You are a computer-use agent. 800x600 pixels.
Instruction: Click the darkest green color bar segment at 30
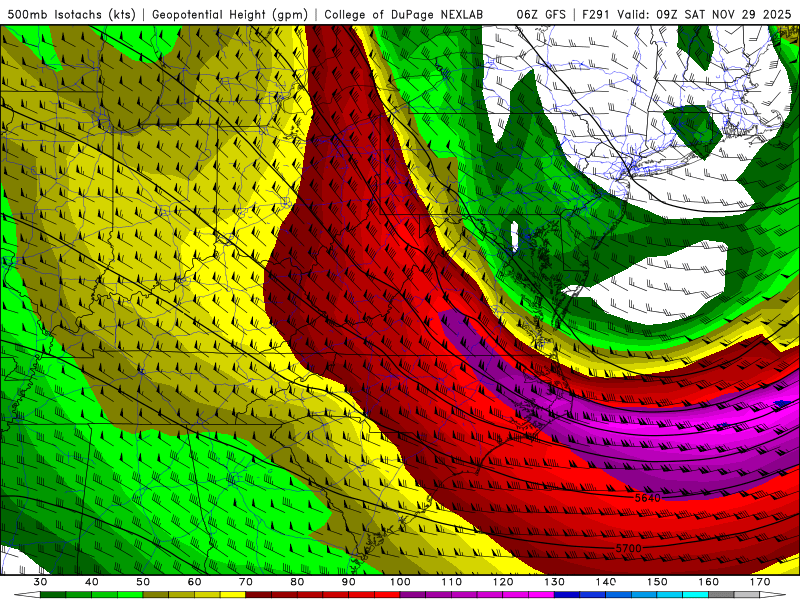53,595
